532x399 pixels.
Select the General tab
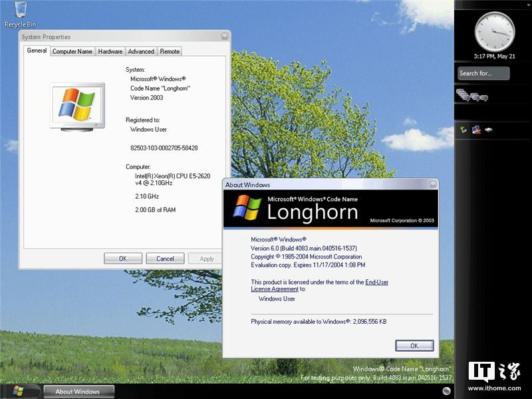(x=36, y=51)
